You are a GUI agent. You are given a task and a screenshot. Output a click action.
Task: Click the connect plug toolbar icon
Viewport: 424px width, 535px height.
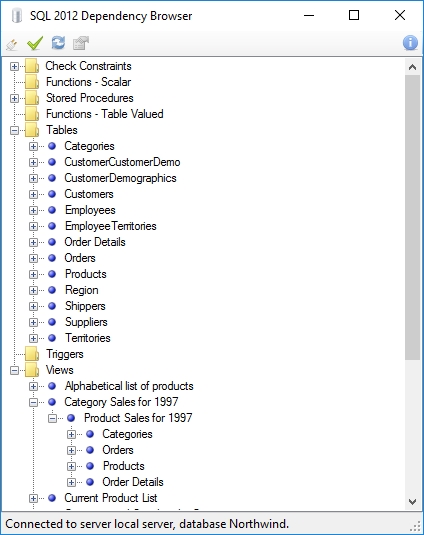coord(12,44)
